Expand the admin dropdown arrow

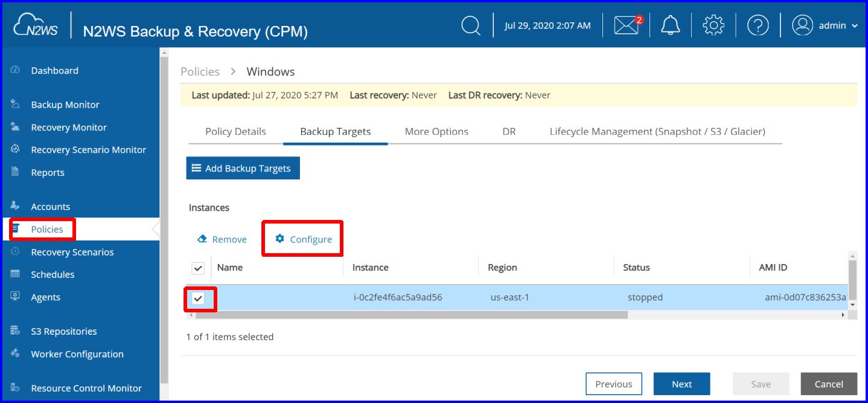tap(854, 26)
